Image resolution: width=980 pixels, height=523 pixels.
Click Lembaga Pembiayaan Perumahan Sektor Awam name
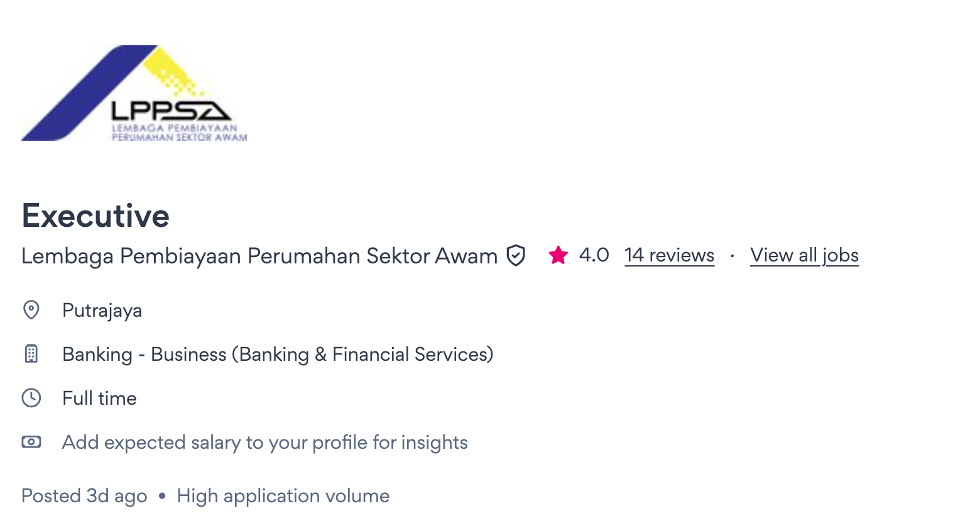(259, 256)
